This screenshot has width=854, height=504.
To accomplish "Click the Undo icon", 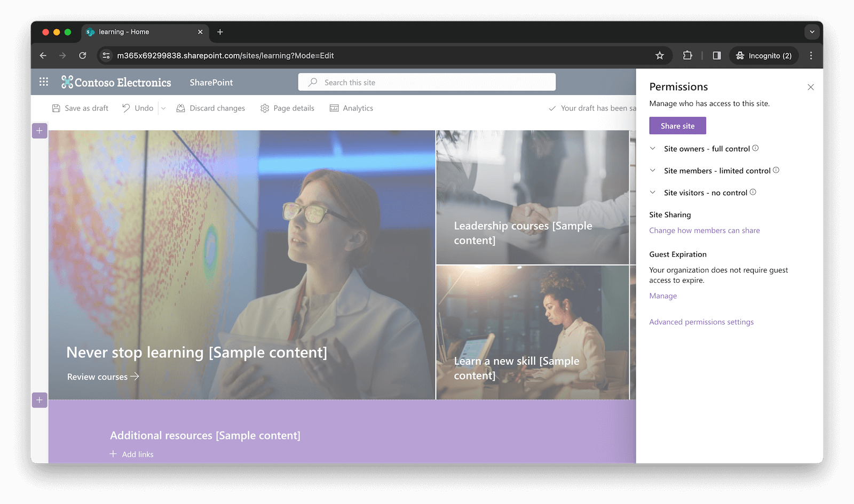I will [125, 108].
